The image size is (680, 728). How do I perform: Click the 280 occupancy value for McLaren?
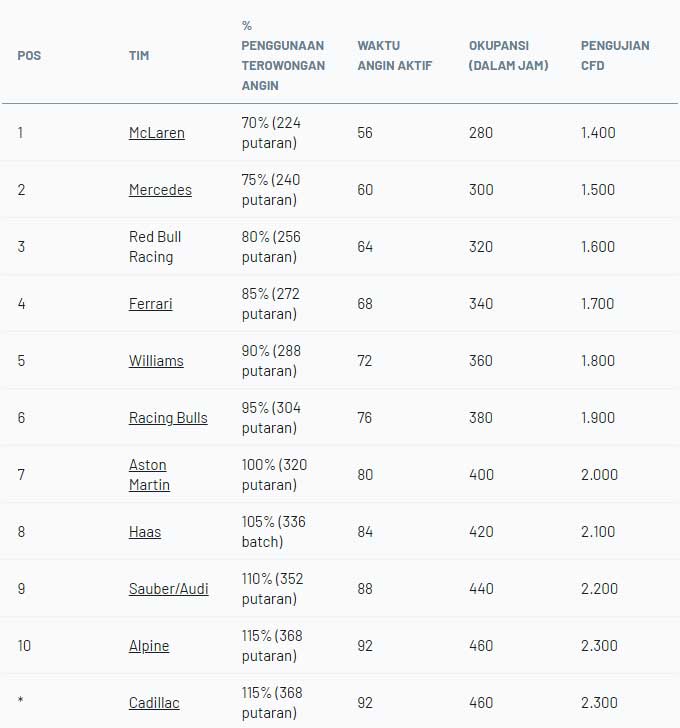point(481,133)
